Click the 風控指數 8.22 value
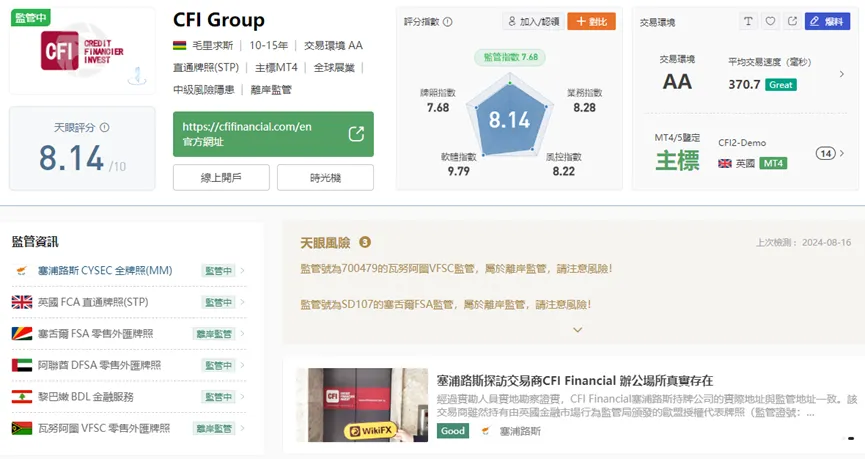 coord(564,171)
